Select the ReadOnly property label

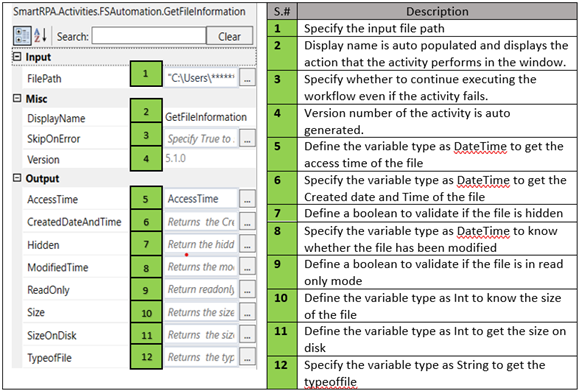coord(48,290)
